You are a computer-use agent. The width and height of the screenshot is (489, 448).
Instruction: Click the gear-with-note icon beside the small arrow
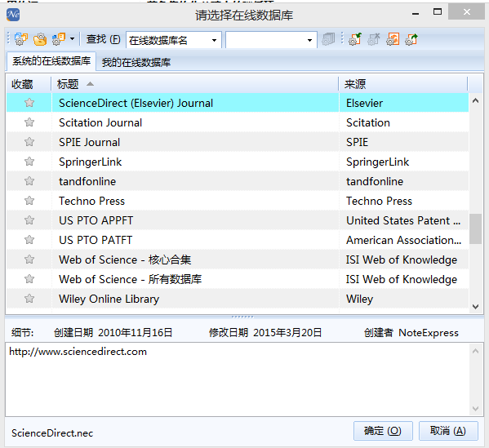coord(59,39)
